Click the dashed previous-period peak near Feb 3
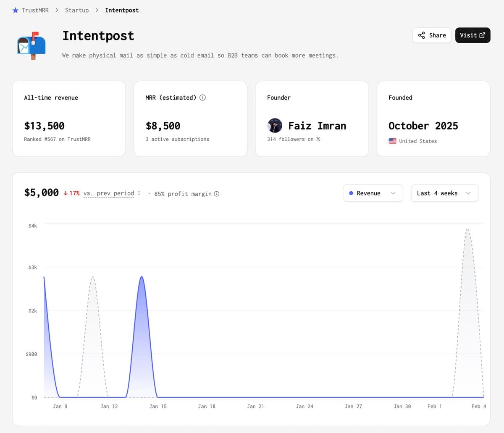Screen dimensions: 504x433 click(x=467, y=230)
